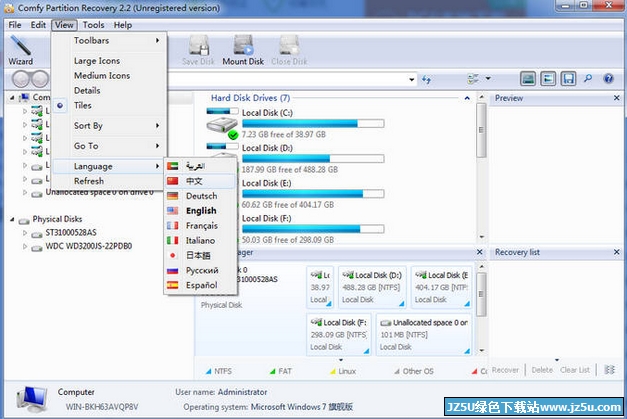This screenshot has height=419, width=627.
Task: Select the Spanish flag icon
Action: click(x=173, y=285)
